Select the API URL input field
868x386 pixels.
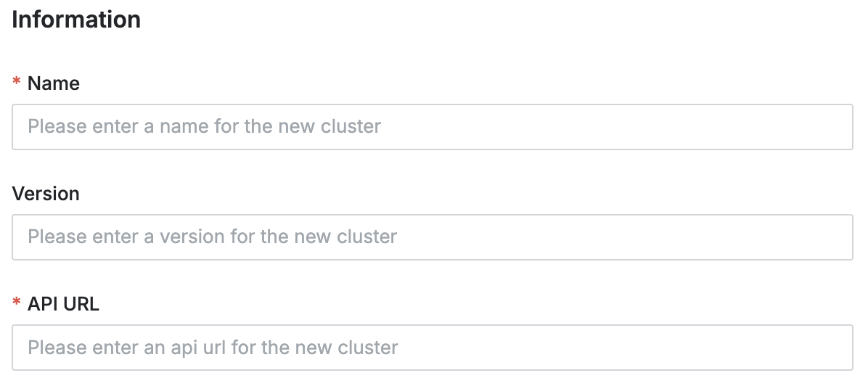(x=433, y=348)
